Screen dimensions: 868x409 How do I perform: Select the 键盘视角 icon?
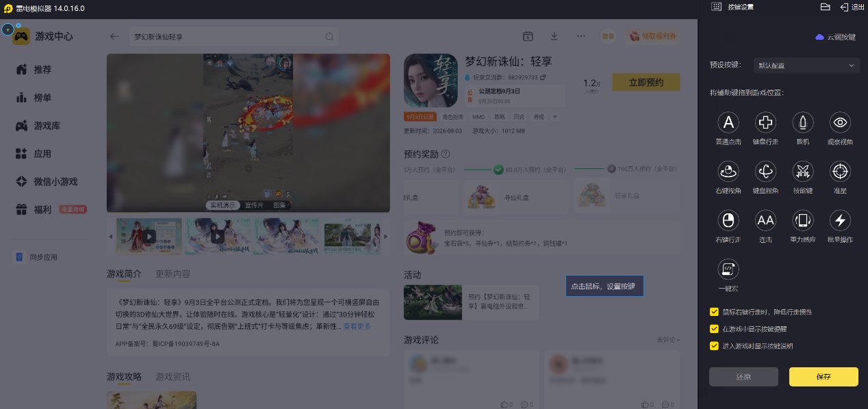click(765, 172)
